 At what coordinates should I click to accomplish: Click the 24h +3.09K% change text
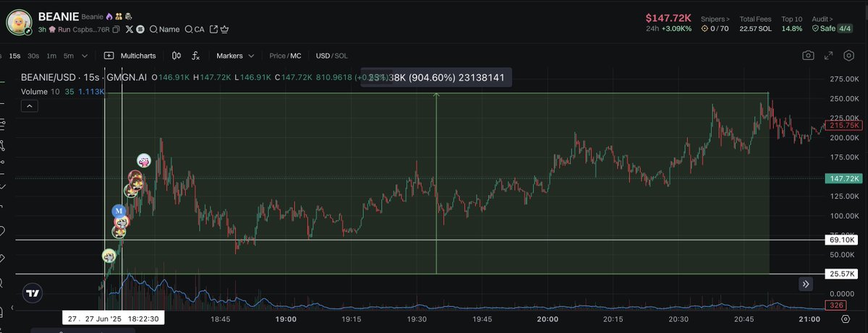(669, 28)
